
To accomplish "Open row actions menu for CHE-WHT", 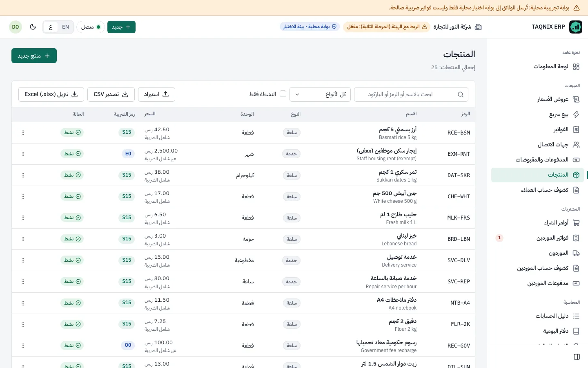I will (x=23, y=196).
